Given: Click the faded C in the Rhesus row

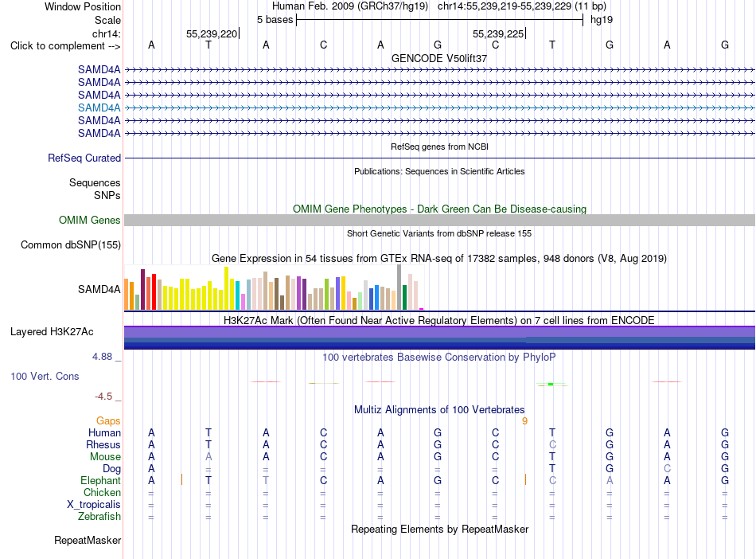Looking at the screenshot, I should 552,444.
